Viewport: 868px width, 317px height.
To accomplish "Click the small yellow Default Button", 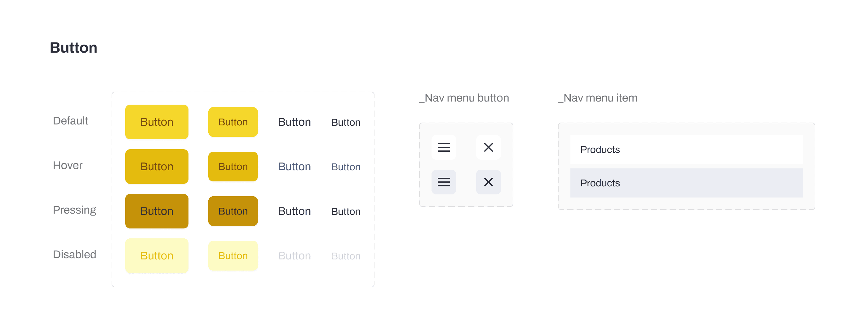I will pos(233,122).
